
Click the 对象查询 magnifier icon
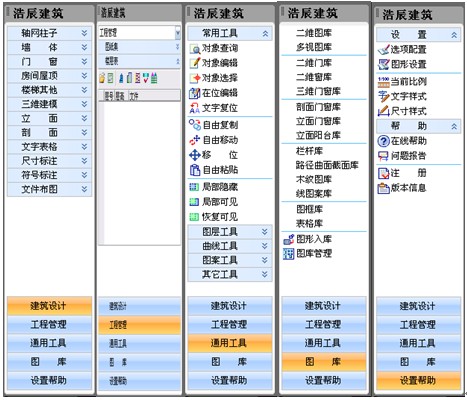[195, 49]
